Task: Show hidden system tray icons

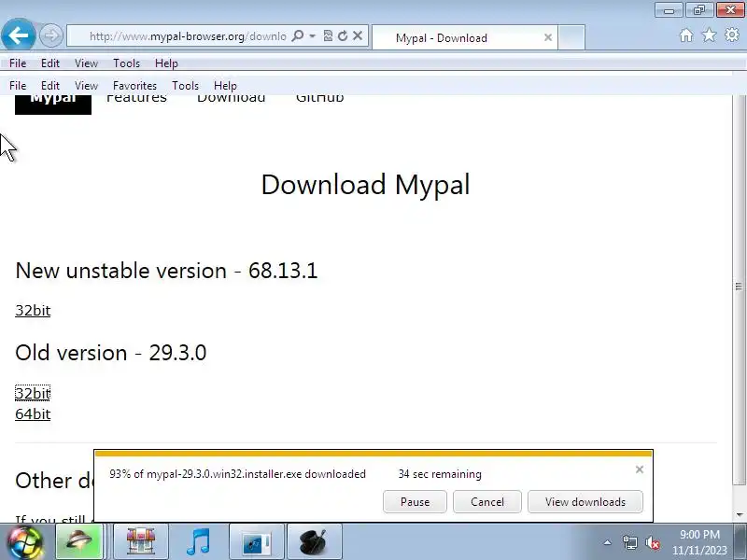Action: (x=608, y=542)
